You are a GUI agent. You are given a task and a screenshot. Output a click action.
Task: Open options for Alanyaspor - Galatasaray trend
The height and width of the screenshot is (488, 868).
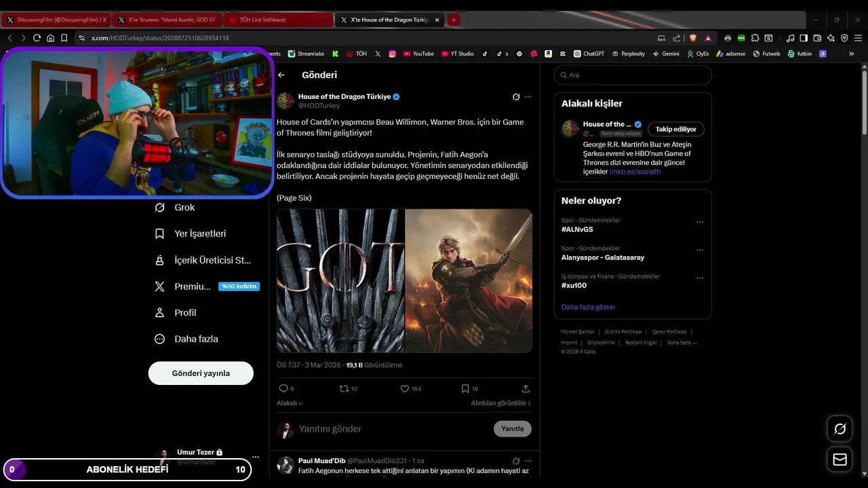pos(700,250)
